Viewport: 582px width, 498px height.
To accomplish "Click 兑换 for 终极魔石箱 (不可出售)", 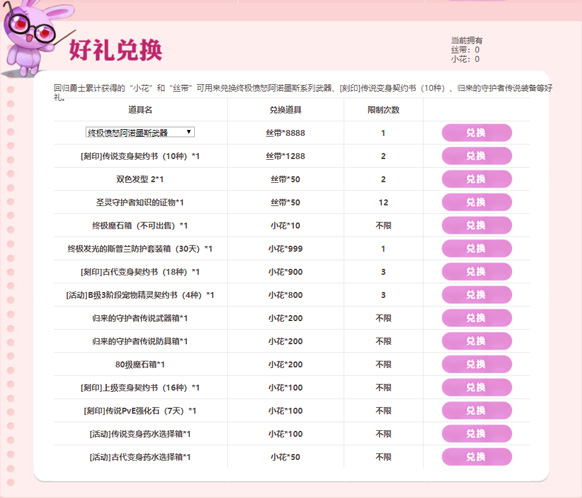I will coord(477,225).
